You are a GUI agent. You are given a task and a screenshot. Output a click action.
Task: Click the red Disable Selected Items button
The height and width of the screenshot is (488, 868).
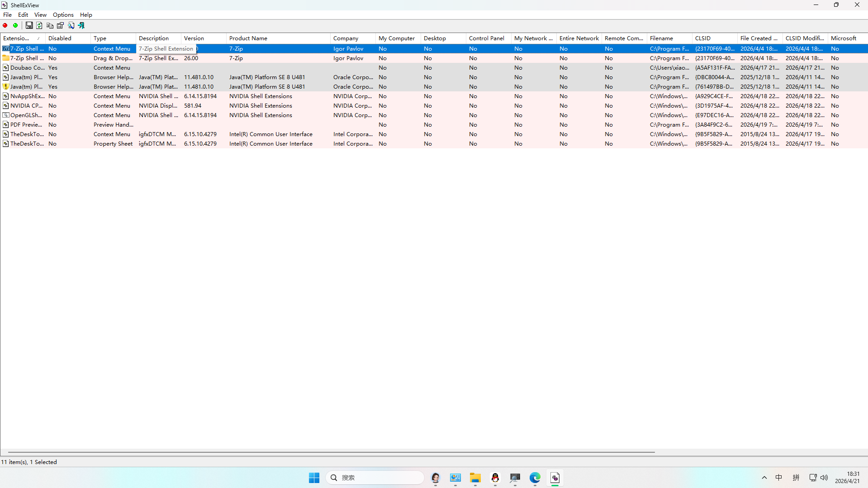coord(5,26)
